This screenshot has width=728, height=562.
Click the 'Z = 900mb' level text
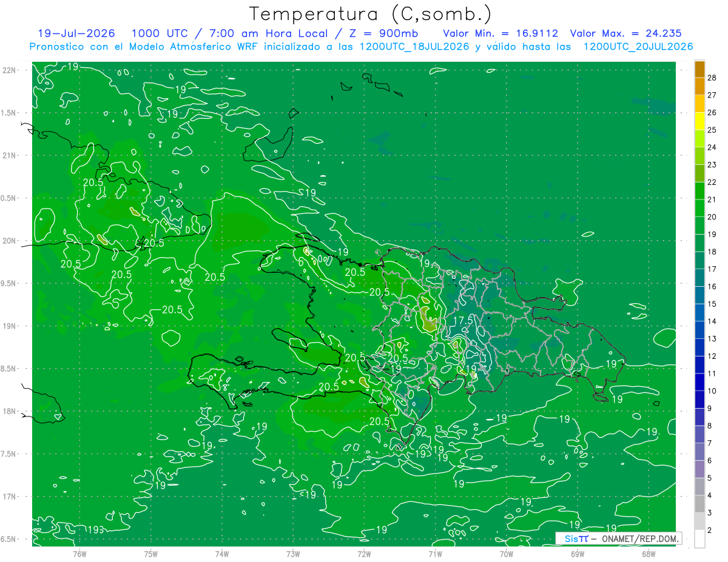[x=383, y=33]
